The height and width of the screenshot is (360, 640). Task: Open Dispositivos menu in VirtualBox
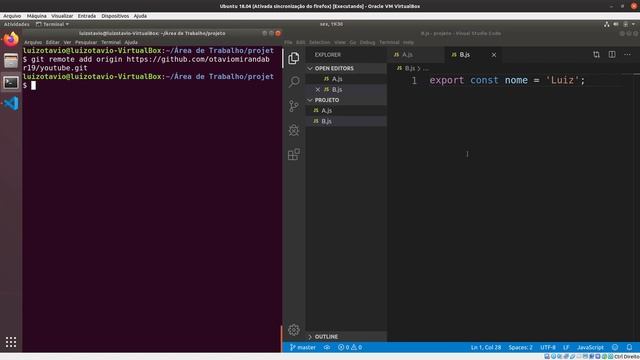(x=115, y=16)
